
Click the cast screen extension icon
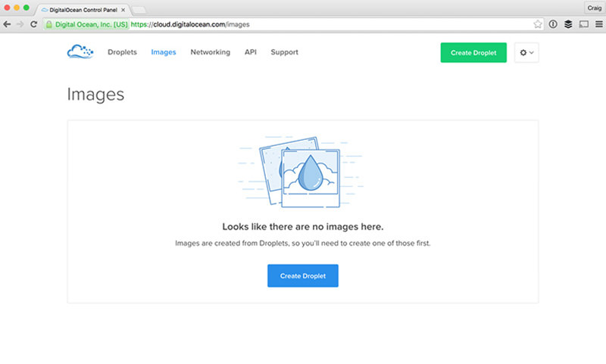click(583, 24)
